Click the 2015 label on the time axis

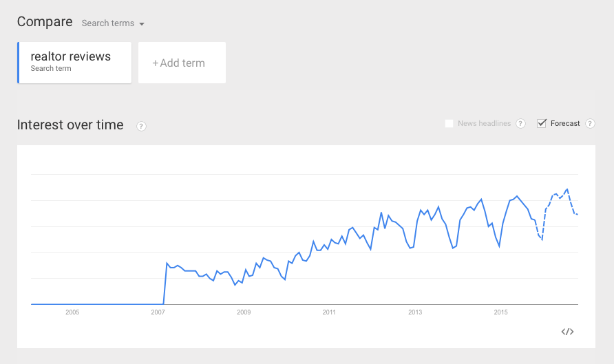click(x=501, y=312)
